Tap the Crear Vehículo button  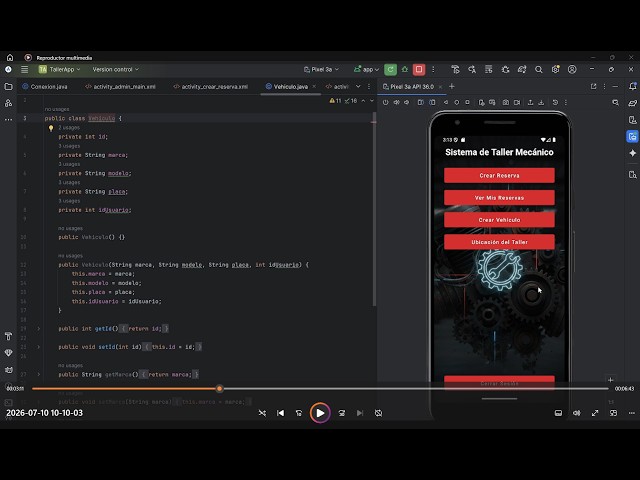(x=499, y=220)
